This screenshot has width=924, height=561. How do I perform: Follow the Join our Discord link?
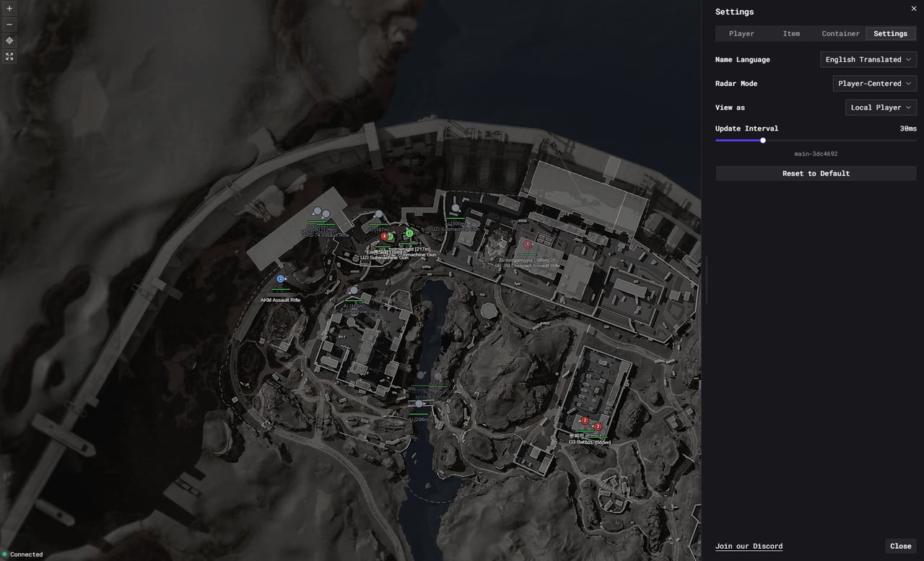tap(749, 547)
